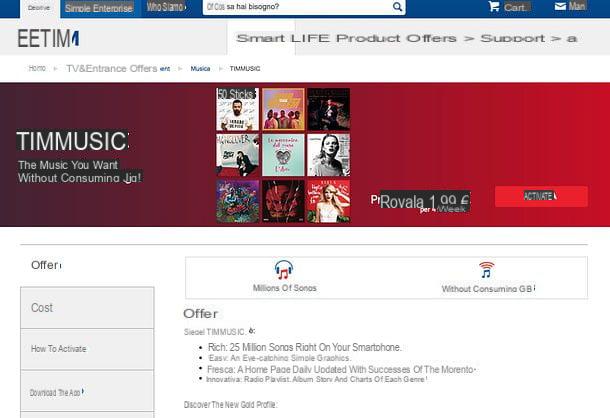This screenshot has height=418, width=610.
Task: Select How To Activate sidebar tab
Action: [x=87, y=349]
